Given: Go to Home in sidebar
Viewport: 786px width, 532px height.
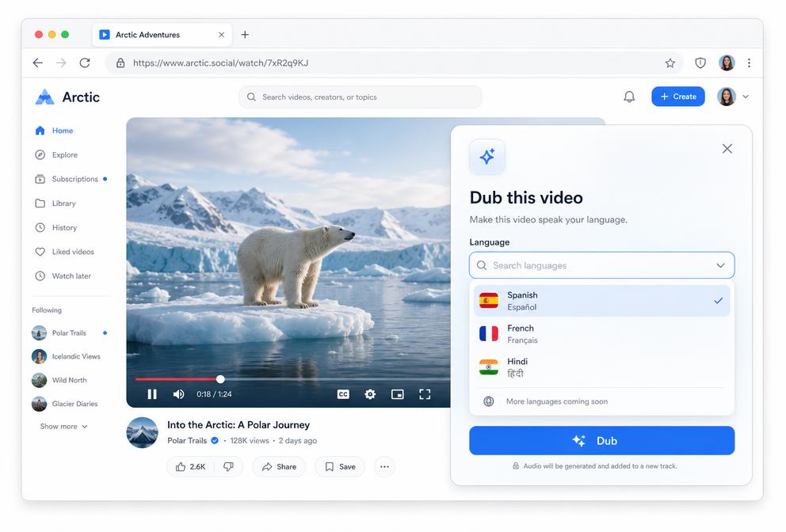Looking at the screenshot, I should 54,131.
